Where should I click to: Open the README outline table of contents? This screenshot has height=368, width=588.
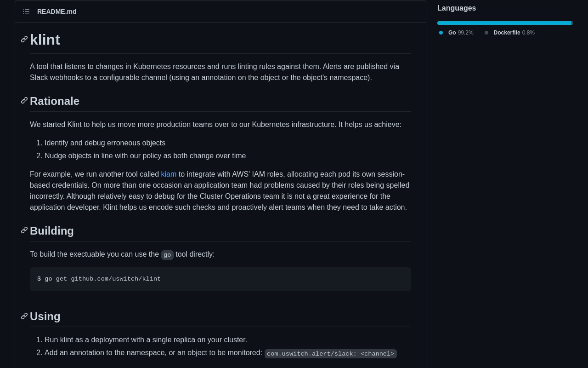point(26,11)
